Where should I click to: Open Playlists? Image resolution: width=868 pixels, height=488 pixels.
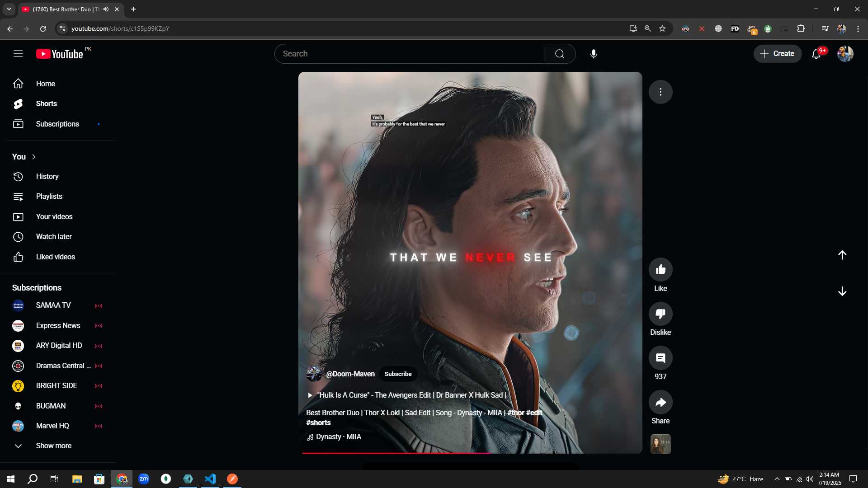point(58,197)
